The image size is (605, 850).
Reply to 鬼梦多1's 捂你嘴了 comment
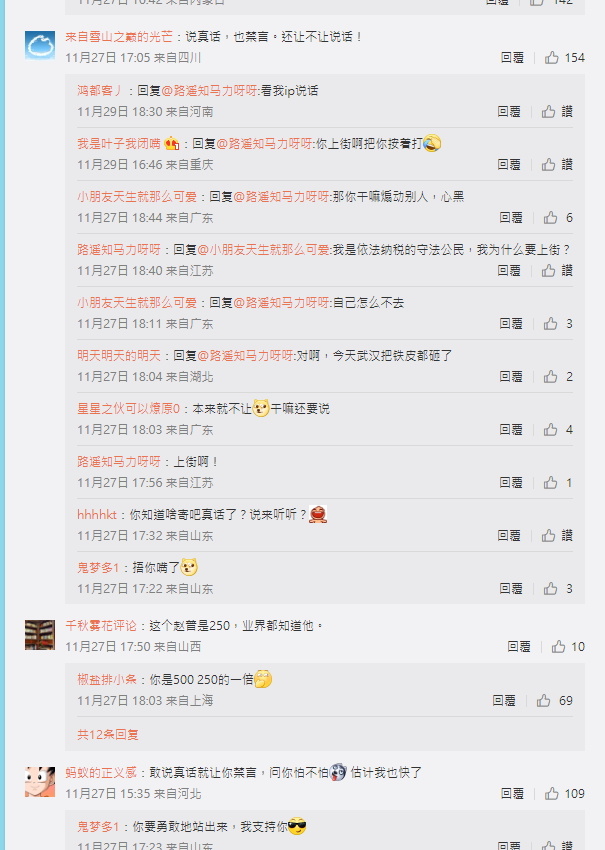pyautogui.click(x=511, y=588)
